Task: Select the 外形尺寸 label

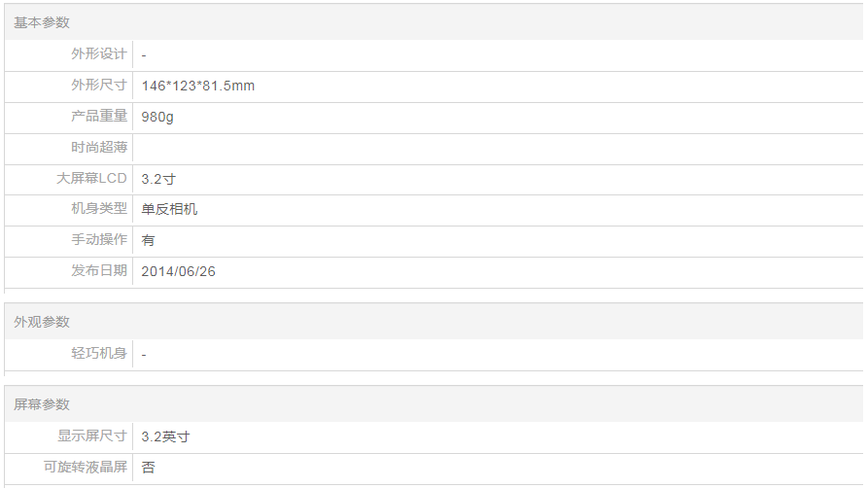Action: (x=98, y=86)
